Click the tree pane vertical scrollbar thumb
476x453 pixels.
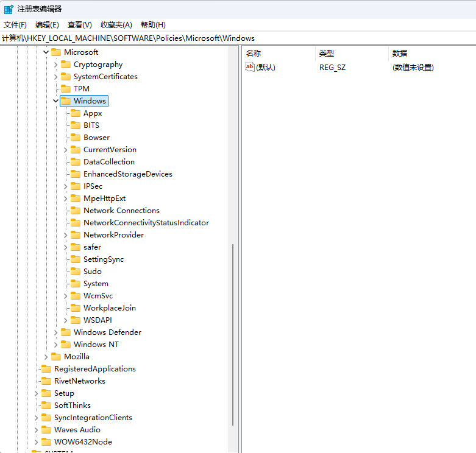tap(233, 334)
